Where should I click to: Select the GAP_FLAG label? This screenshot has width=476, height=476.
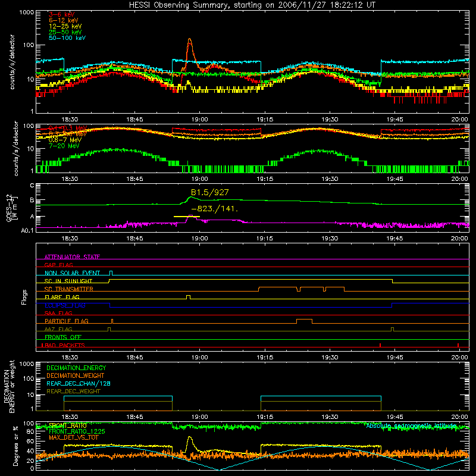coord(58,265)
